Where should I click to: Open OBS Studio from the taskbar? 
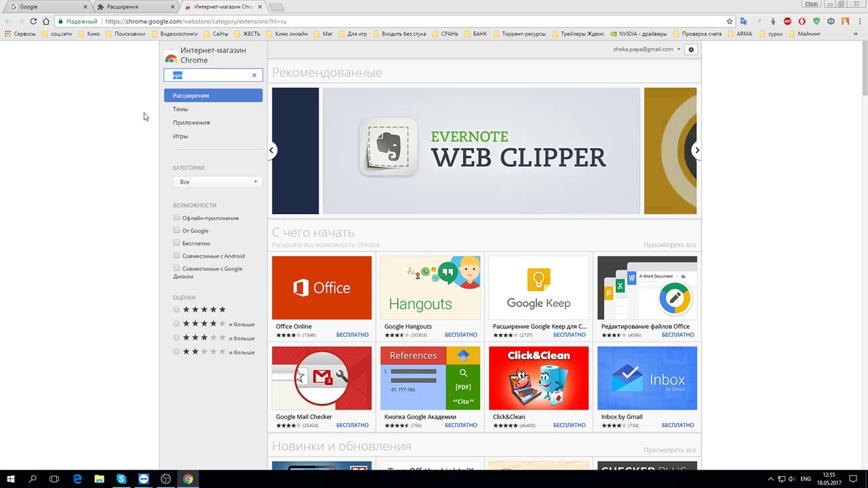[x=165, y=479]
